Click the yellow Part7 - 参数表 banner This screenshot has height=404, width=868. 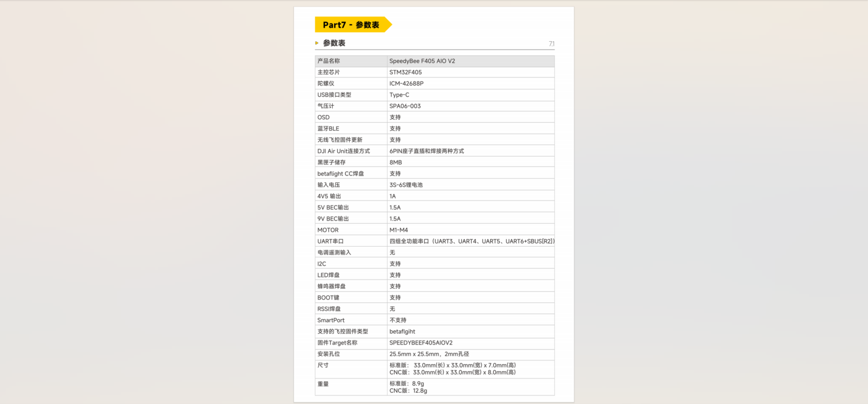(352, 25)
